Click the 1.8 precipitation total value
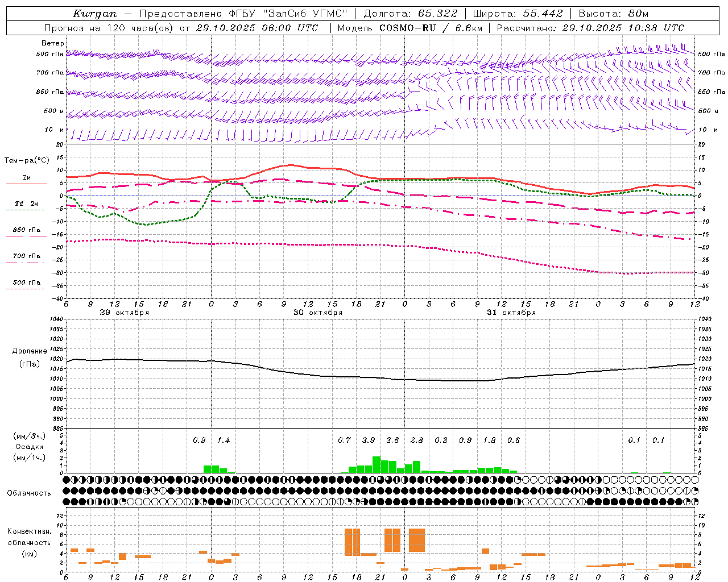The width and height of the screenshot is (728, 582). pyautogui.click(x=489, y=440)
